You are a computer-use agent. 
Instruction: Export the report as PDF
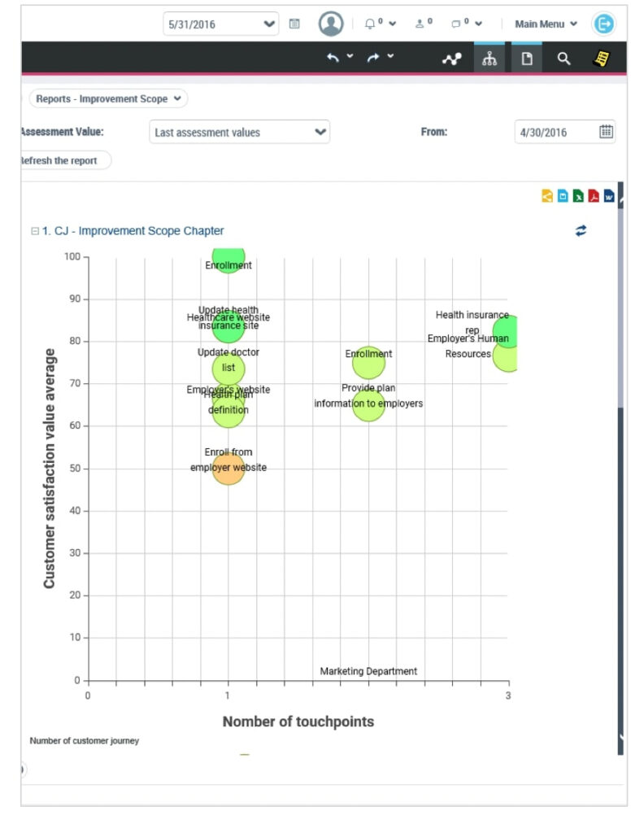594,195
